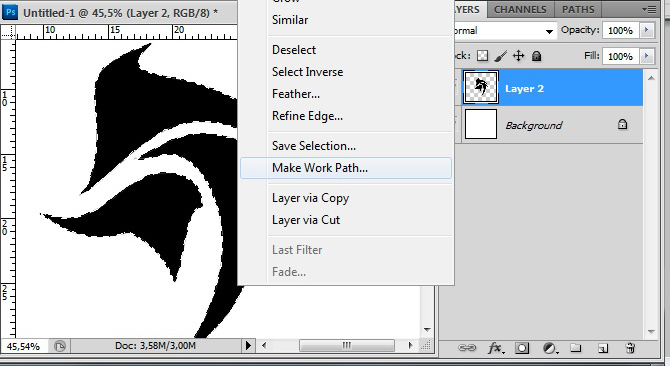This screenshot has width=670, height=366.
Task: Click the Background layer name
Action: [x=534, y=125]
